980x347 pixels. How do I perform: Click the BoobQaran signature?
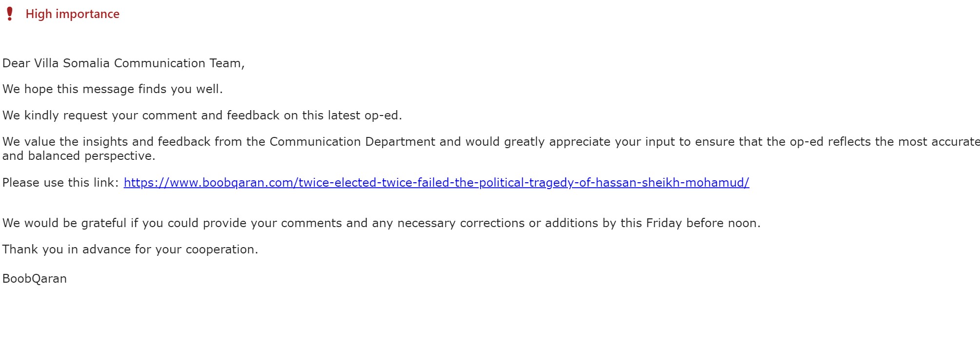pyautogui.click(x=35, y=279)
